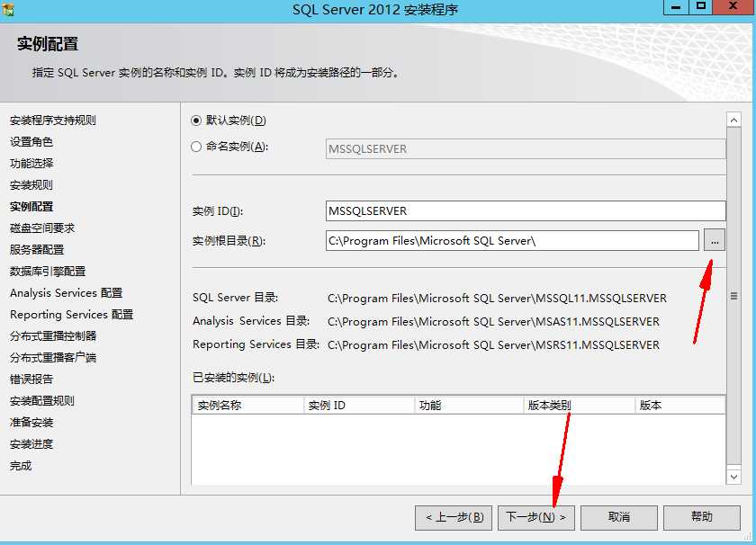Viewport: 756px width, 545px height.
Task: Click the scrollbar down arrow
Action: pos(733,477)
